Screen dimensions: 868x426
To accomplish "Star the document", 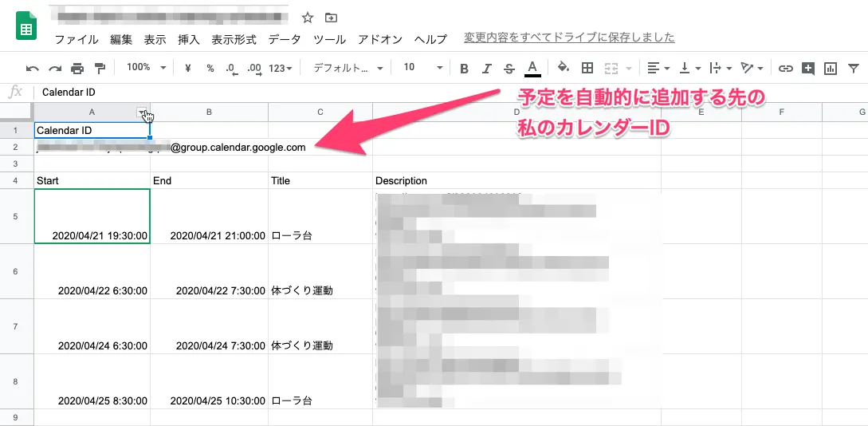I will 308,18.
